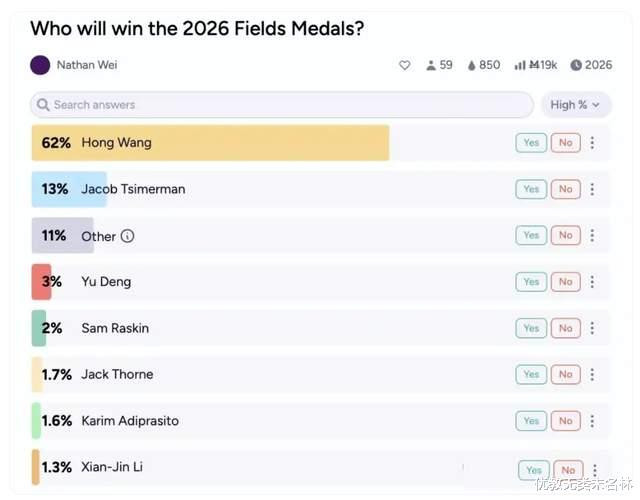Click Nathan Wei's avatar
640x500 pixels.
pos(40,65)
